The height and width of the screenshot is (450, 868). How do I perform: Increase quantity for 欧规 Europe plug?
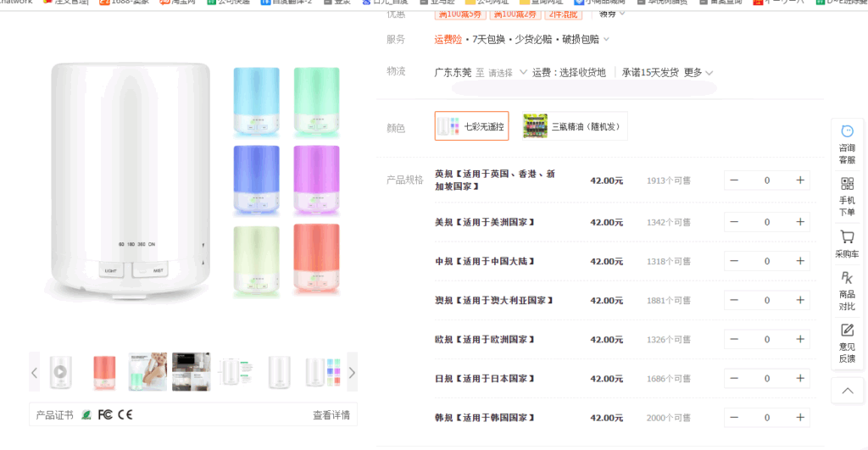(x=800, y=339)
